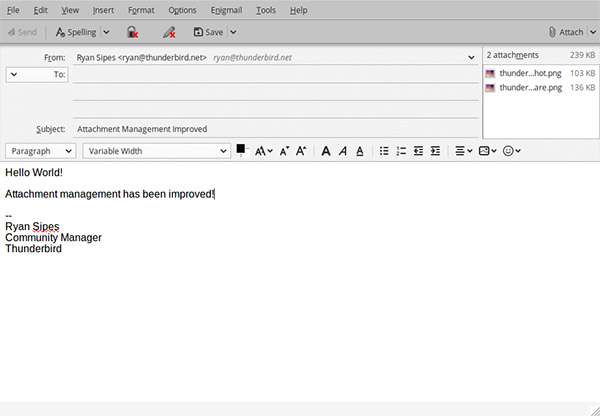This screenshot has height=416, width=600.
Task: Open the Insert menu
Action: tap(103, 10)
